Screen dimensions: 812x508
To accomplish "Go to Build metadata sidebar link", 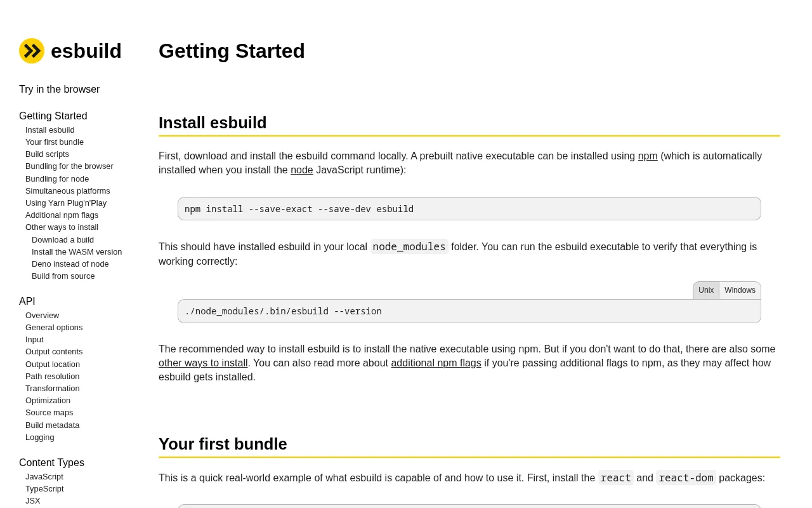I will click(x=52, y=425).
